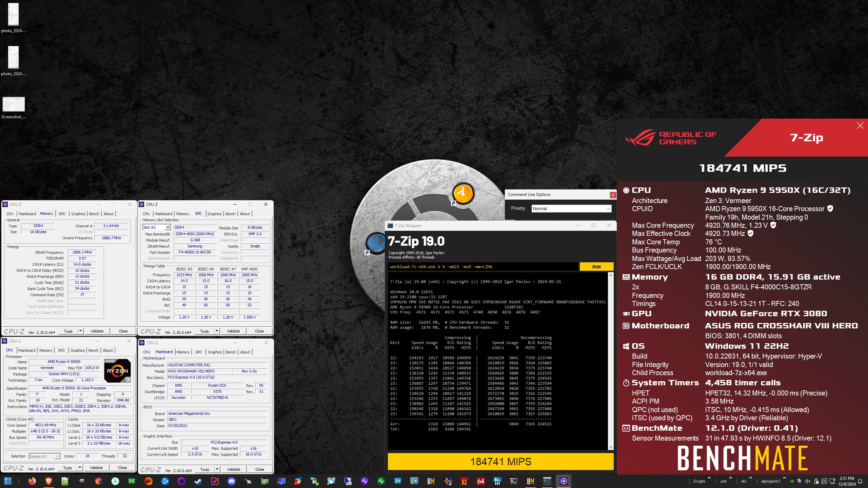Open the first BM BenchMate taskbar icon
868x488 pixels.
431,481
